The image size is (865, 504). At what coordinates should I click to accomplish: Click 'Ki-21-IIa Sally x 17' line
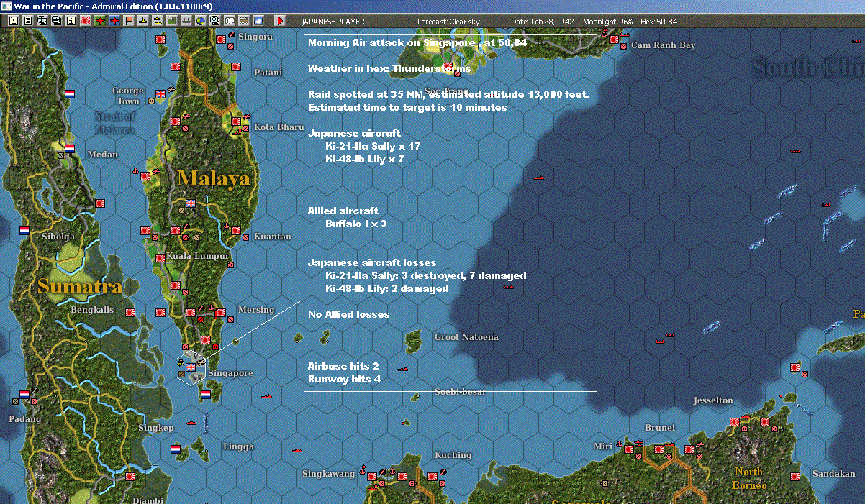point(372,146)
